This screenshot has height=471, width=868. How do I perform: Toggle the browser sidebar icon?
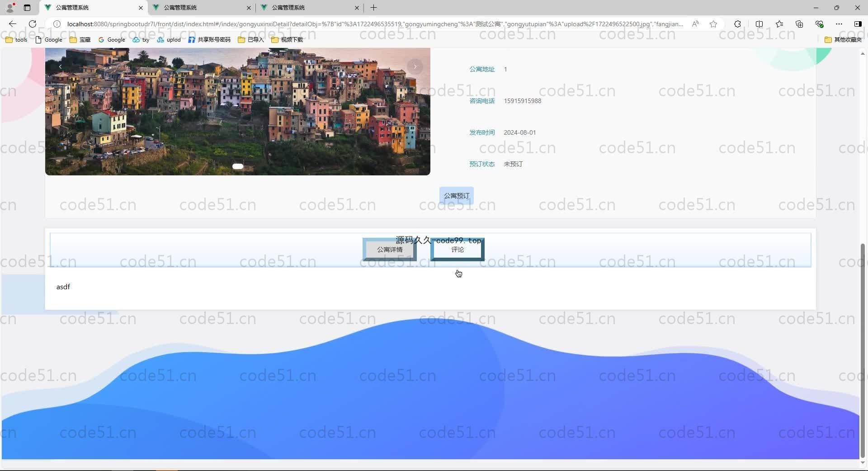pyautogui.click(x=858, y=24)
